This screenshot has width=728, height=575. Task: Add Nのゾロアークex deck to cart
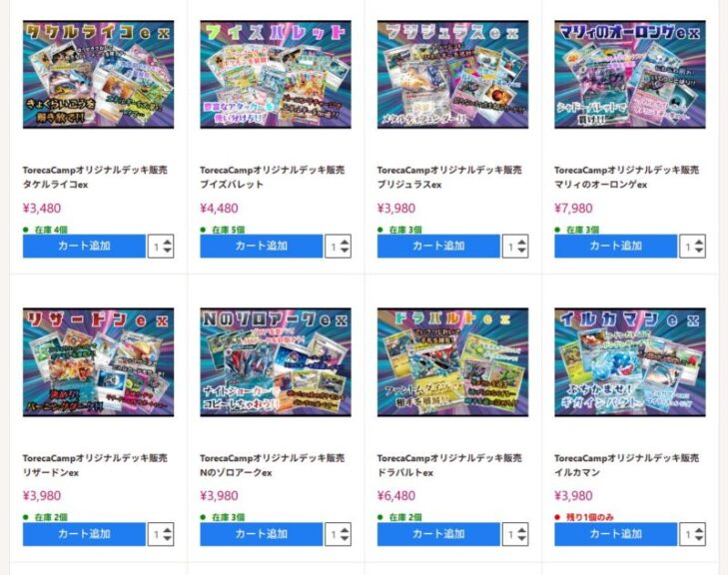tap(262, 534)
